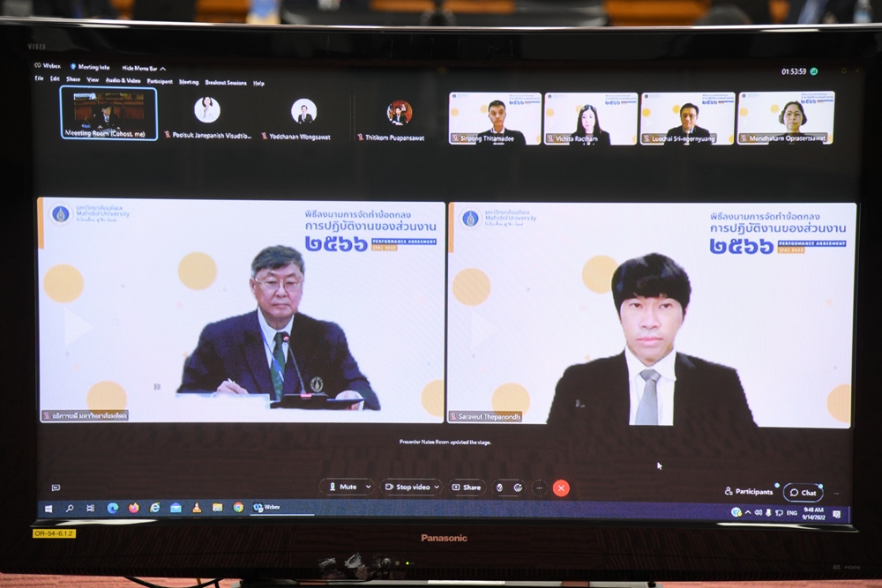
Task: Click the red end meeting button
Action: point(561,488)
